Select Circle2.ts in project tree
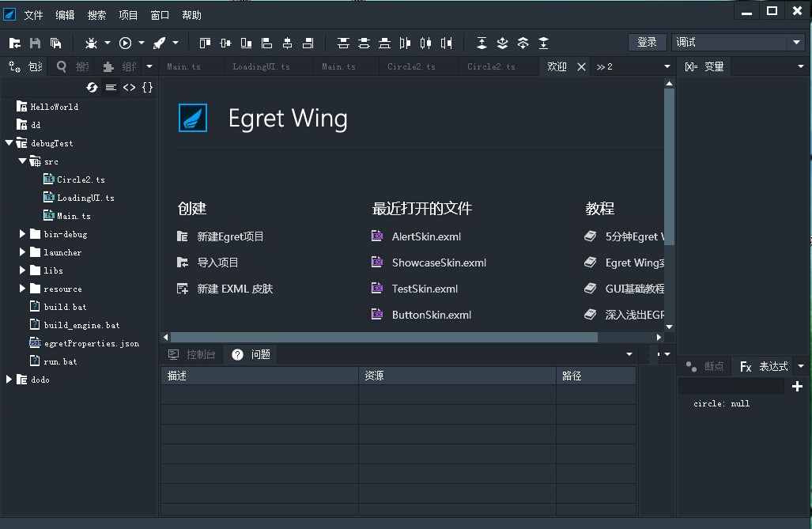 tap(81, 179)
